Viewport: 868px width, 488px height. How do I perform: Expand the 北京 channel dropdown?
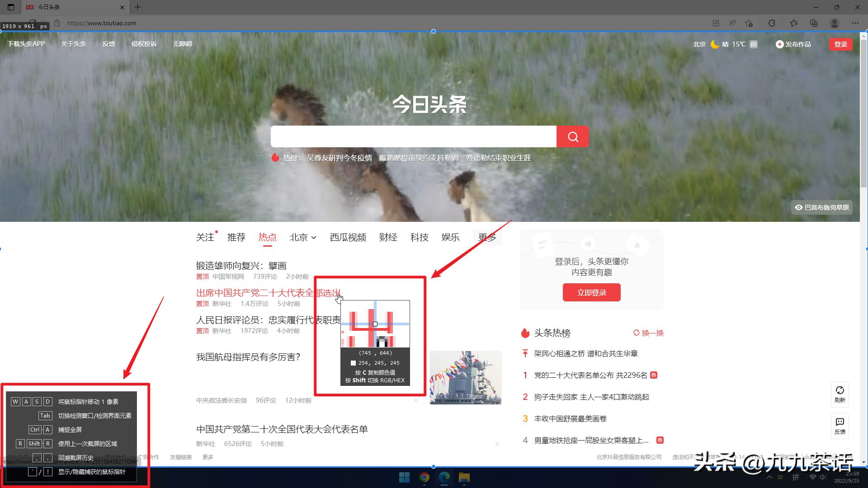click(x=302, y=237)
